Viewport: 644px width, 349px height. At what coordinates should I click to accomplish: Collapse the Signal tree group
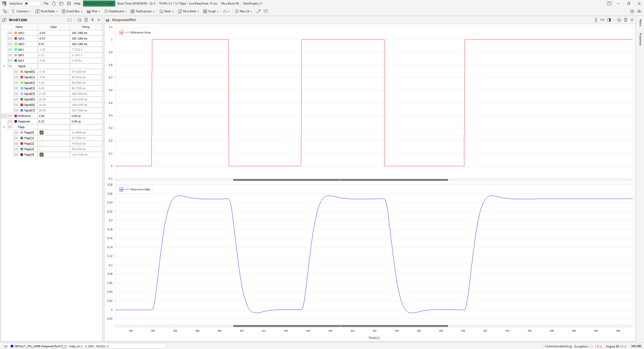pos(4,66)
